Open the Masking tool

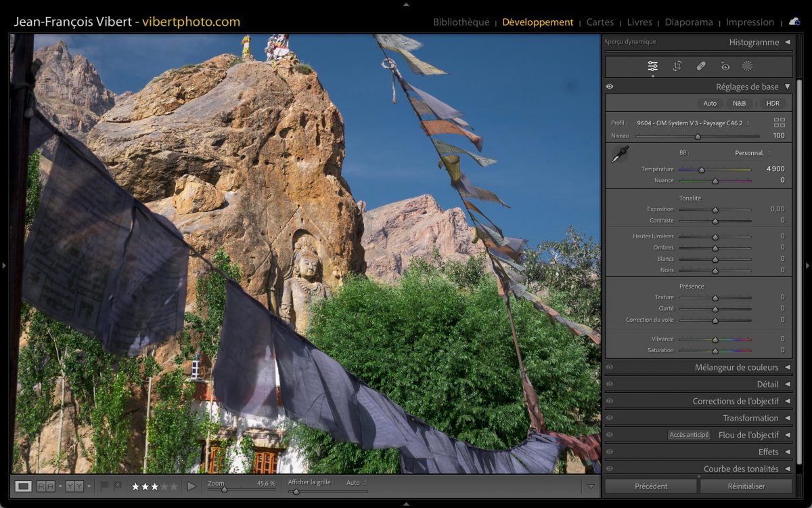tap(748, 66)
